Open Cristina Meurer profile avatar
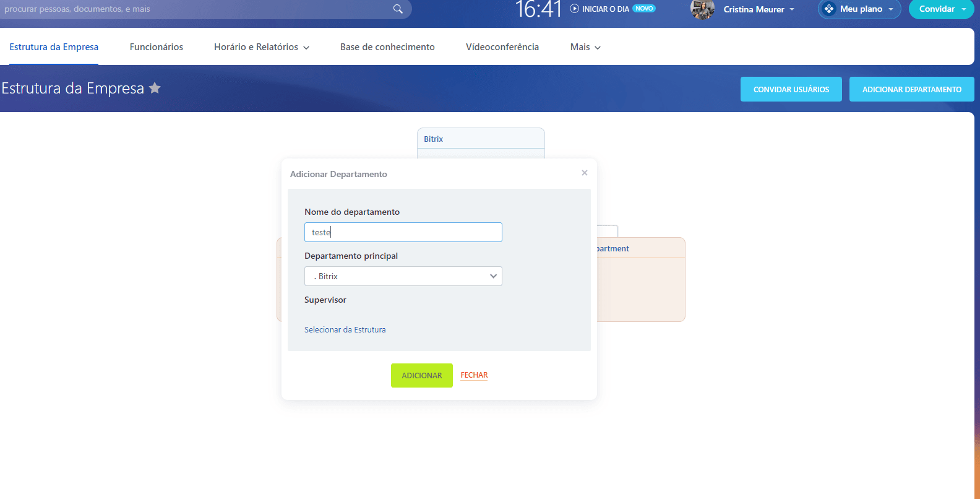The image size is (980, 499). [702, 9]
